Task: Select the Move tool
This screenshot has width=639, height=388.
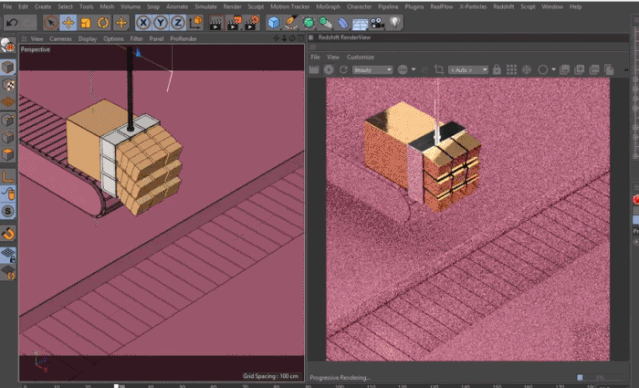Action: [68, 22]
